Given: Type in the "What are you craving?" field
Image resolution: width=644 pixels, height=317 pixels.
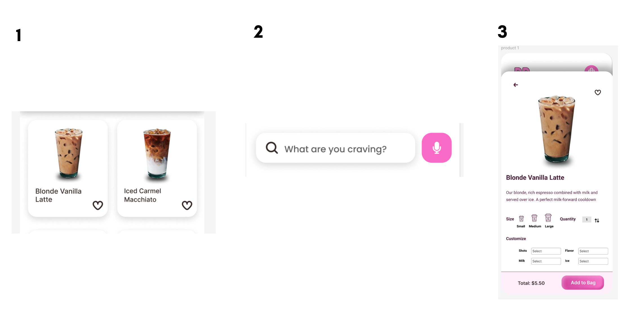Looking at the screenshot, I should 335,149.
